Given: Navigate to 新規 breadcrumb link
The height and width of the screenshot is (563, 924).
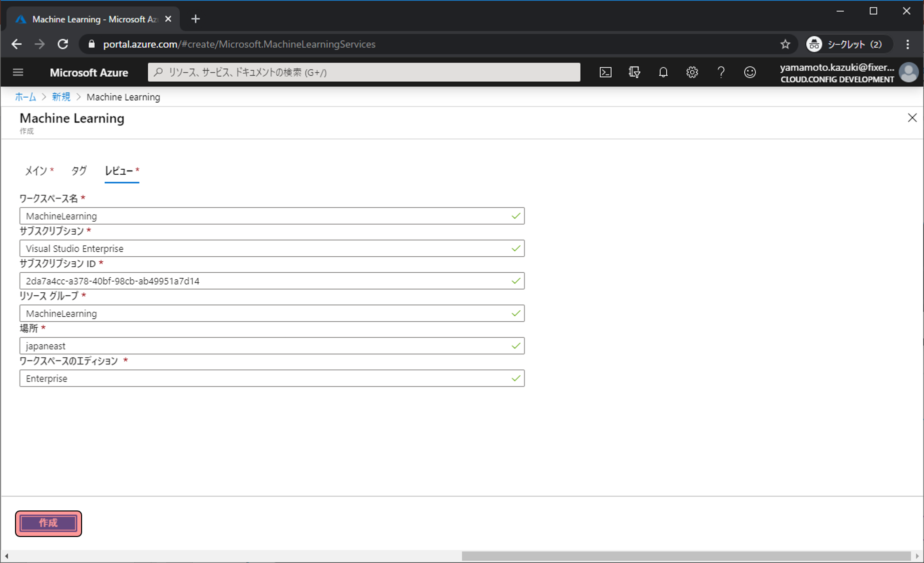Looking at the screenshot, I should (x=61, y=97).
